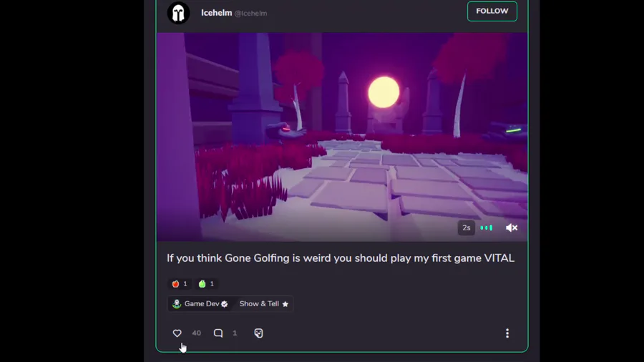Viewport: 644px width, 362px height.
Task: Click the star icon beside Show & Tell
Action: click(285, 304)
